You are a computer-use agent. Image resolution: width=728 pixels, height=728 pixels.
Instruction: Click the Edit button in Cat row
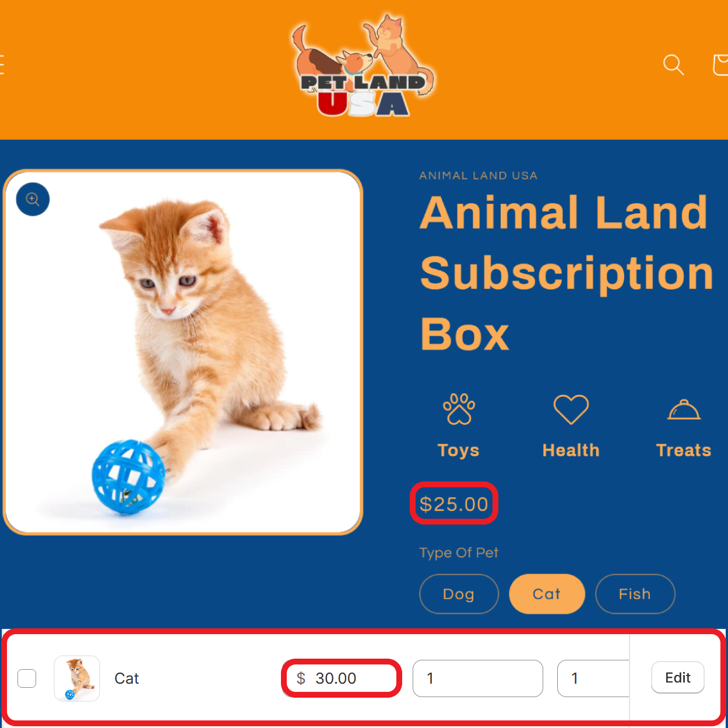(678, 677)
